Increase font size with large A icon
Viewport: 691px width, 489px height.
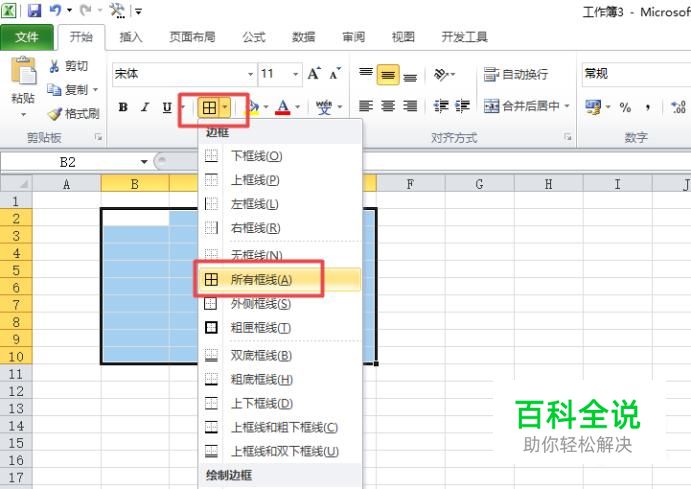coord(314,74)
